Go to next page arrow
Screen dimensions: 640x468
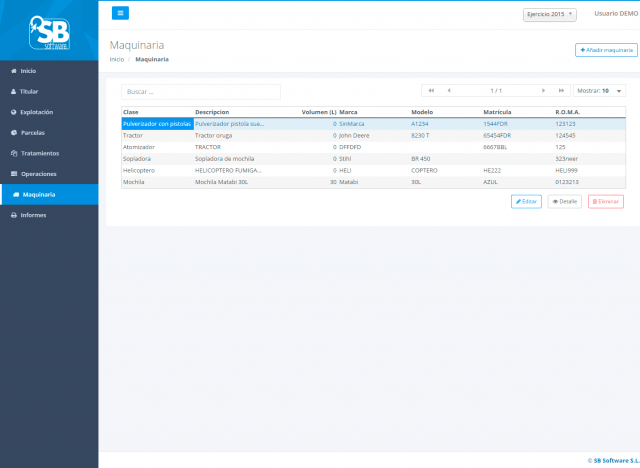[543, 91]
